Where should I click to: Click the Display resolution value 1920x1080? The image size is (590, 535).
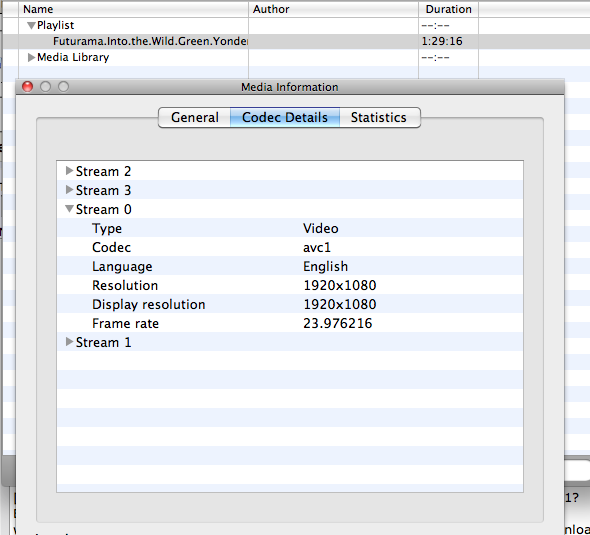pyautogui.click(x=340, y=304)
